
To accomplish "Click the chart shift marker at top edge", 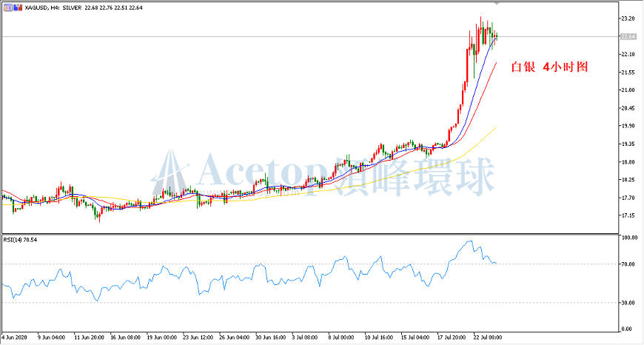I will tap(497, 3).
